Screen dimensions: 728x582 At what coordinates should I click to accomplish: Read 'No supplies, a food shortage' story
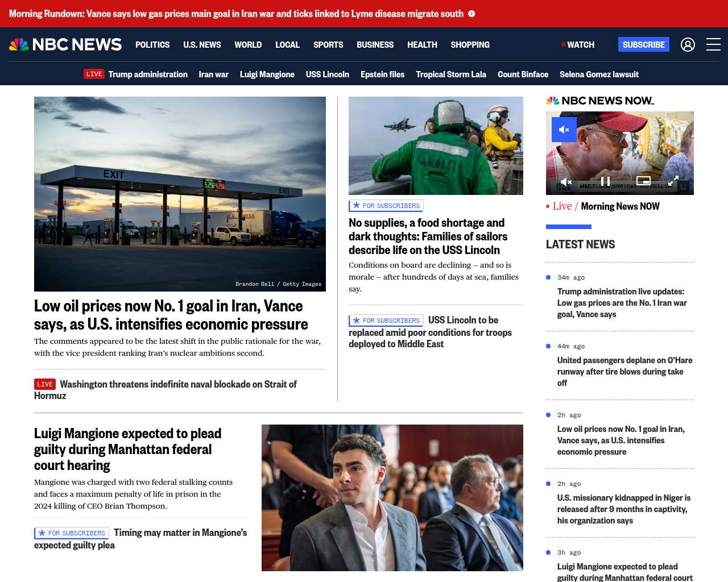click(428, 236)
